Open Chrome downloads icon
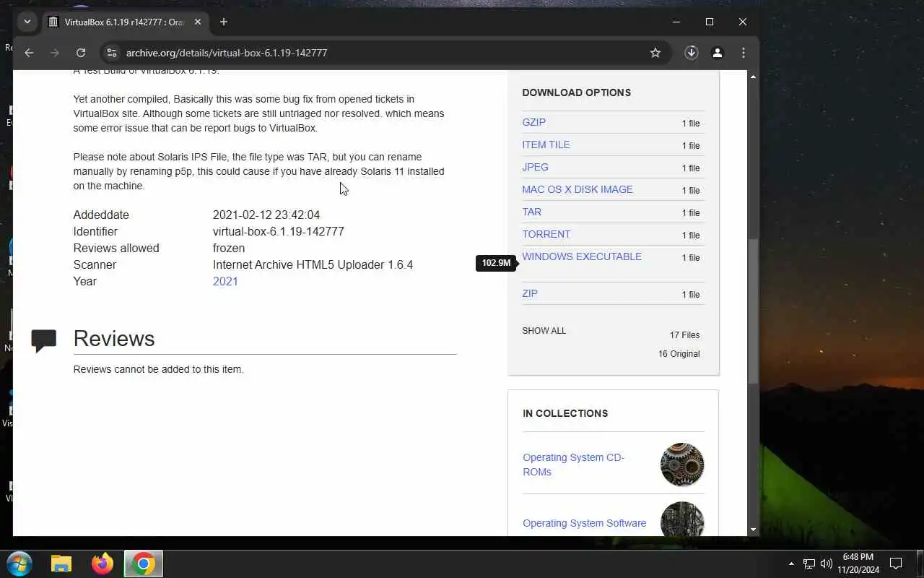Viewport: 924px width, 578px height. tap(691, 53)
